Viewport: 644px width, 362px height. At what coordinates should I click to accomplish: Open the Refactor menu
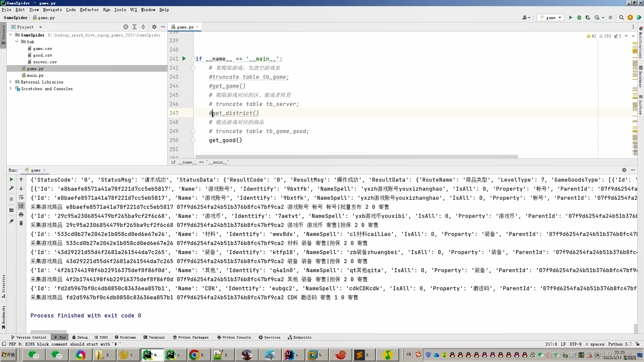(89, 10)
